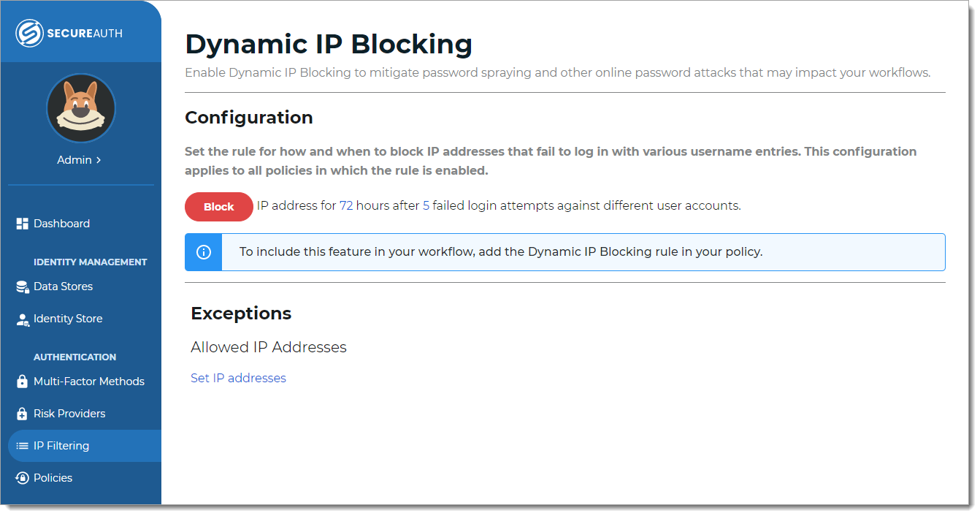Open Data Stores via its sidebar icon
This screenshot has width=980, height=516.
pos(21,286)
